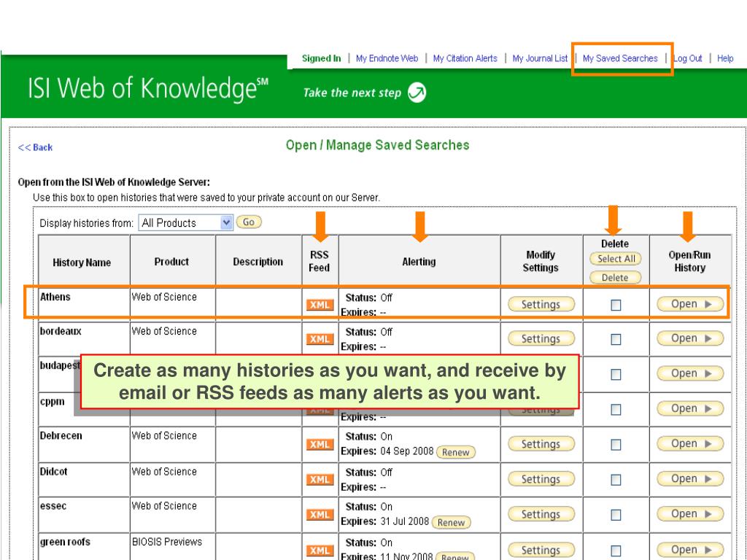Click the ISI Web of Knowledge logo
The height and width of the screenshot is (560, 747).
[147, 88]
